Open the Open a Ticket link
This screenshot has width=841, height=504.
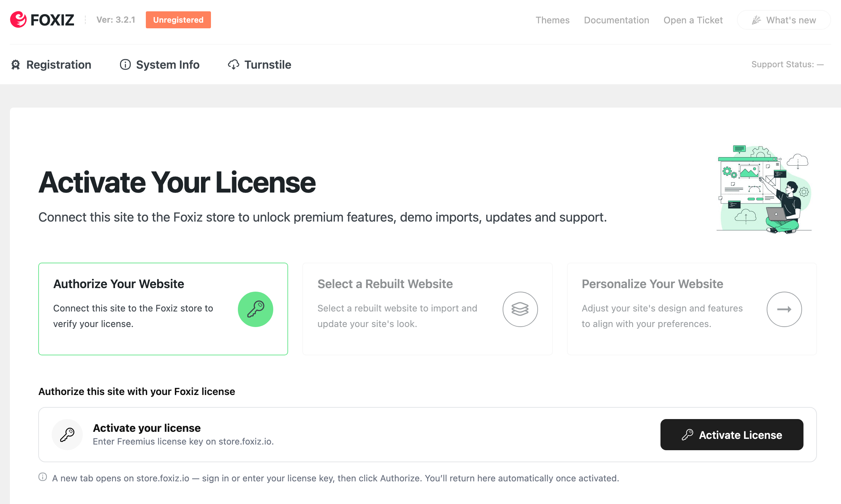[693, 20]
